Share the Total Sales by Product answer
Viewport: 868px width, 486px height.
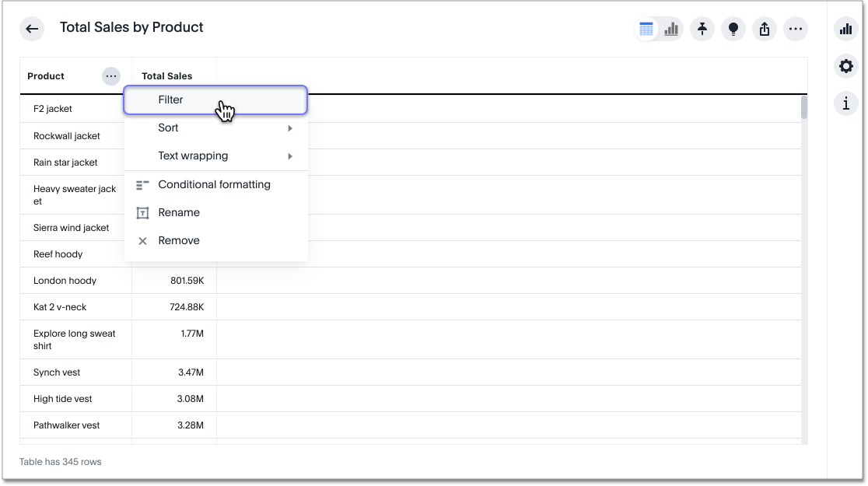pos(765,29)
